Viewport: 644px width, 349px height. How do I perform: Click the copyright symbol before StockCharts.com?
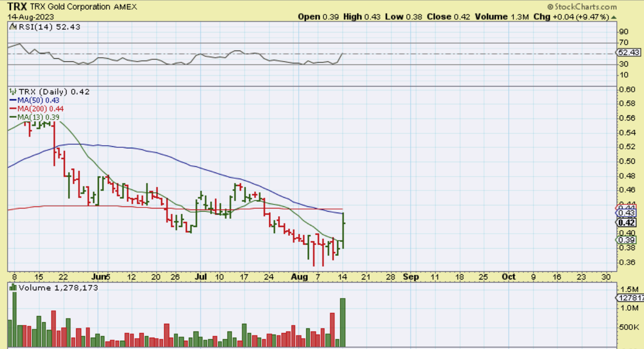tap(550, 7)
